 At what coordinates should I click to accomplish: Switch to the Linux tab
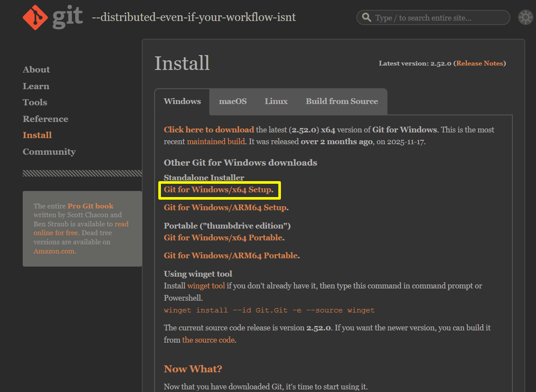pos(276,102)
